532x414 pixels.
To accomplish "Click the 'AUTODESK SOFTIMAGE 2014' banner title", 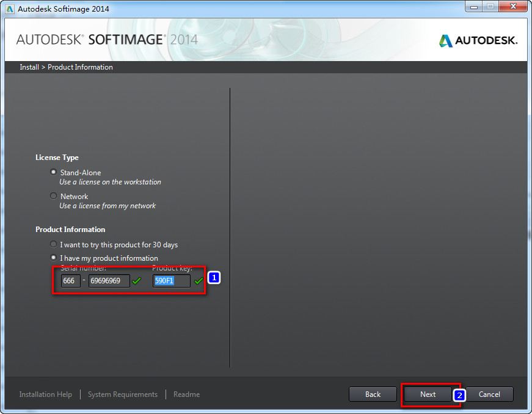I will (107, 40).
